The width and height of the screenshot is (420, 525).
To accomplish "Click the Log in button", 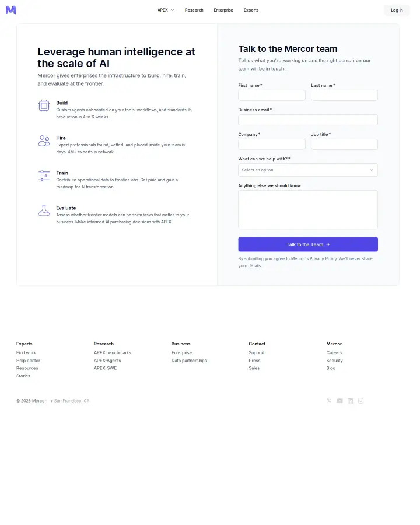I will 397,10.
